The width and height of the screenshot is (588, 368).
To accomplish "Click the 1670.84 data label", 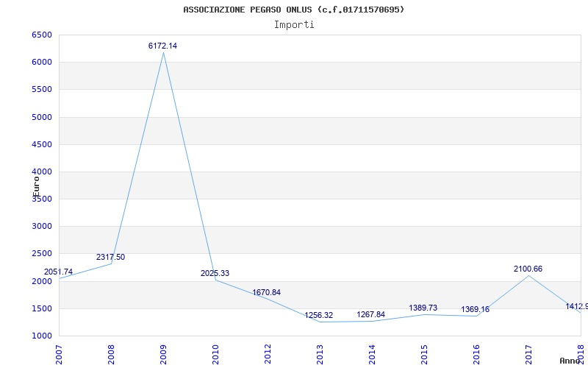I will 267,292.
